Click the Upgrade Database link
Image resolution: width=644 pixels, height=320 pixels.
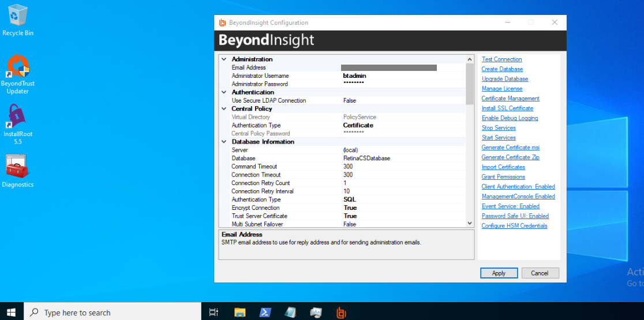click(x=505, y=79)
